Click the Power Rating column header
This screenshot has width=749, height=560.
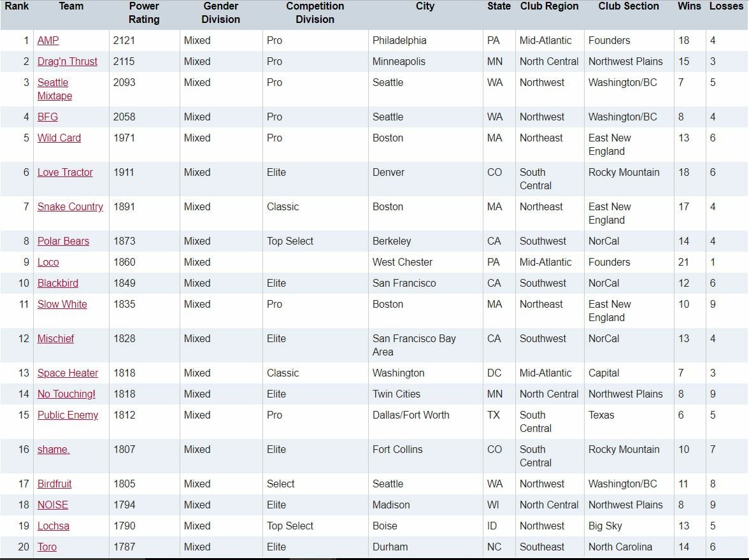click(144, 13)
